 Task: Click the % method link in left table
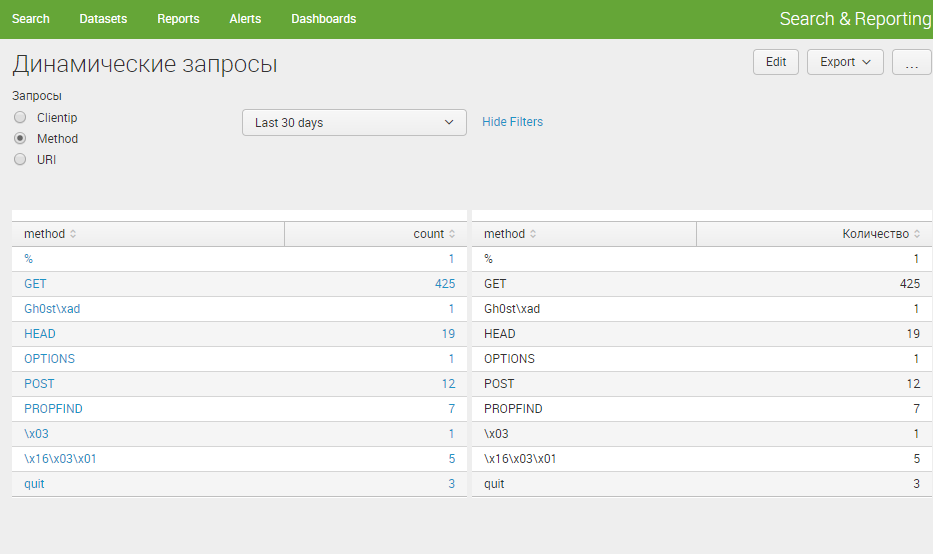(29, 259)
